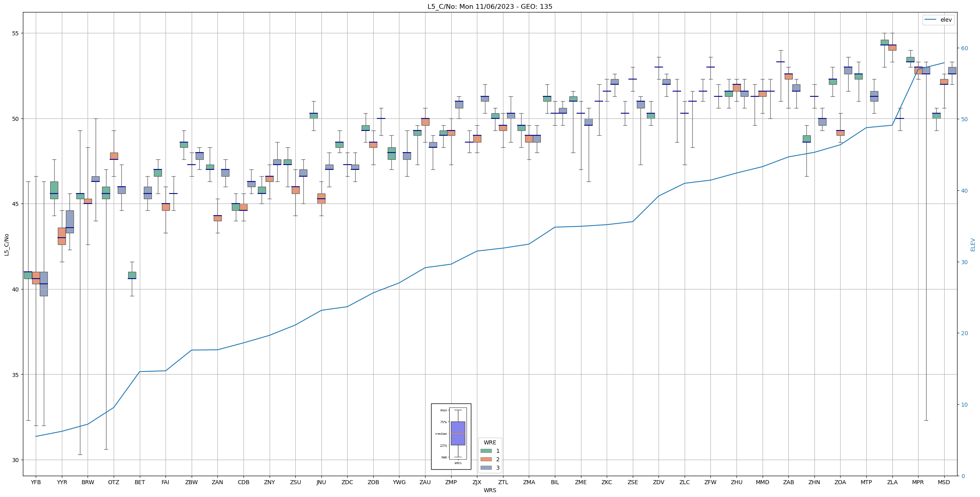Click the 'ZLA' station tick label
The image size is (980, 497).
coord(892,482)
